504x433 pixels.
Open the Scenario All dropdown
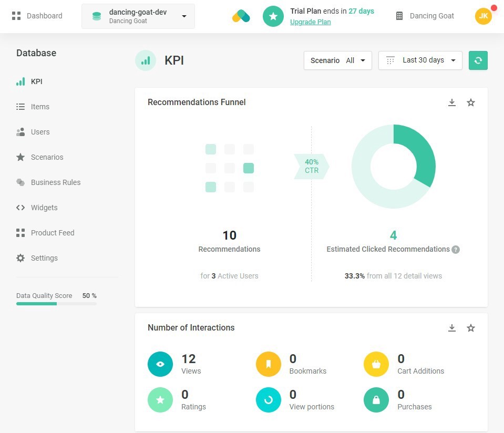[x=338, y=60]
